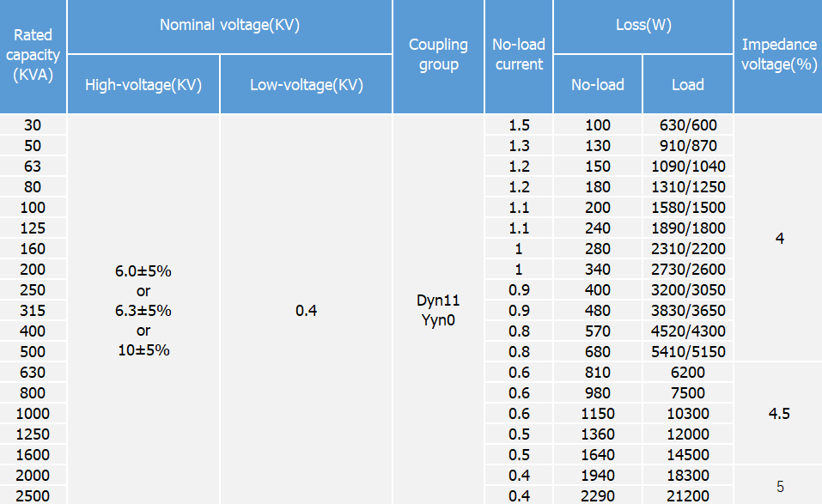The image size is (822, 504).
Task: Click the 4.5 impedance voltage value
Action: pyautogui.click(x=779, y=413)
